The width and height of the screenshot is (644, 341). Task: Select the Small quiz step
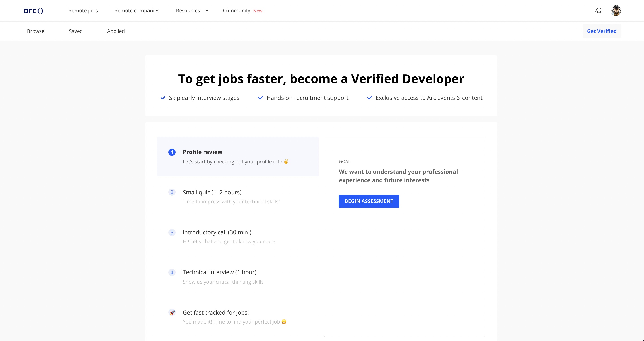212,193
